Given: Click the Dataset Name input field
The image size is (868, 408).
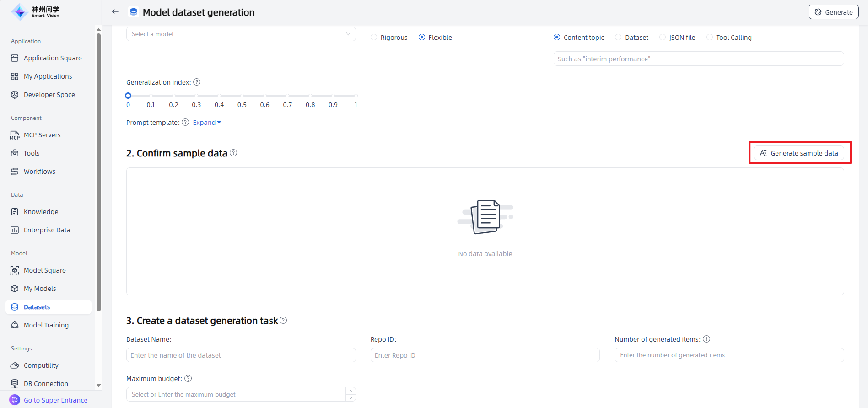Looking at the screenshot, I should [x=241, y=355].
